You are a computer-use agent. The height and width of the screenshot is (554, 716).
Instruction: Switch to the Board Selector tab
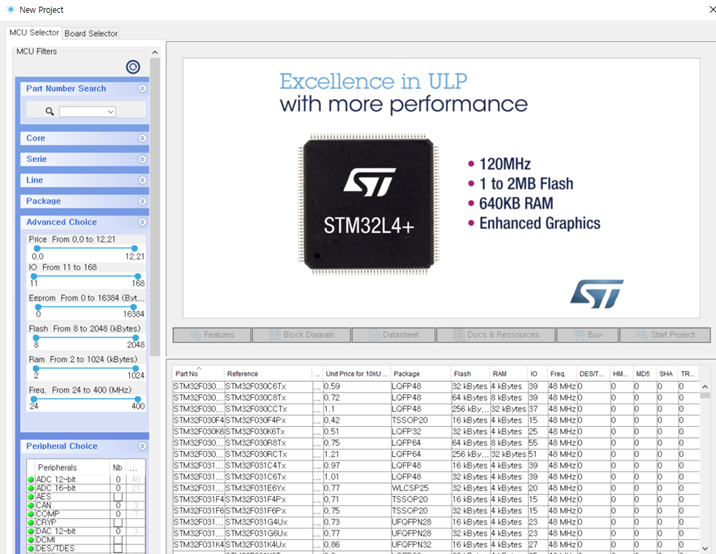[91, 33]
